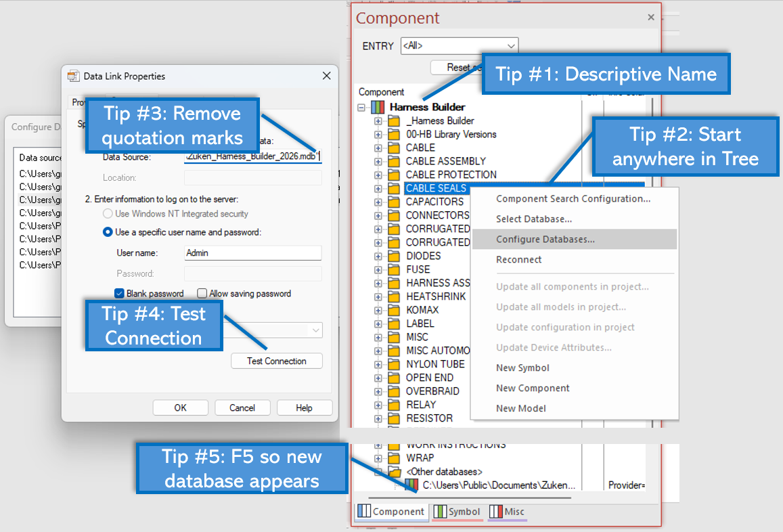Switch to the Misc tab

point(507,512)
